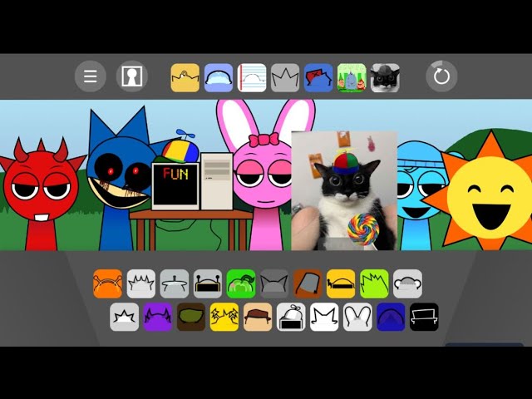Pick the gray robot icon with black visor

point(208,284)
